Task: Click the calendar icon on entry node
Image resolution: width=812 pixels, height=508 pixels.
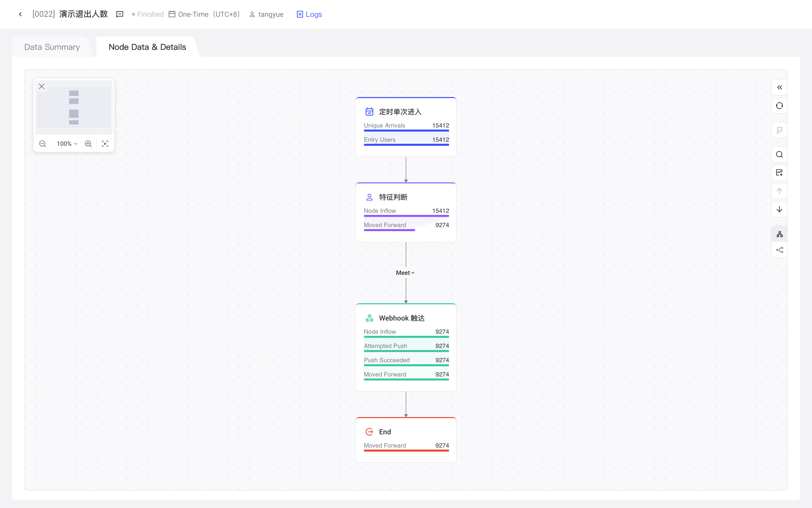Action: tap(369, 112)
